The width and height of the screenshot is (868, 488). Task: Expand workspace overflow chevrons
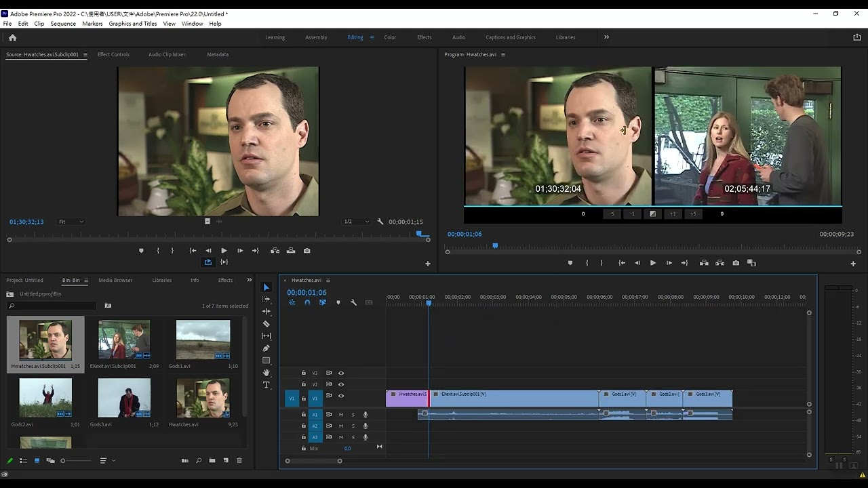click(606, 37)
